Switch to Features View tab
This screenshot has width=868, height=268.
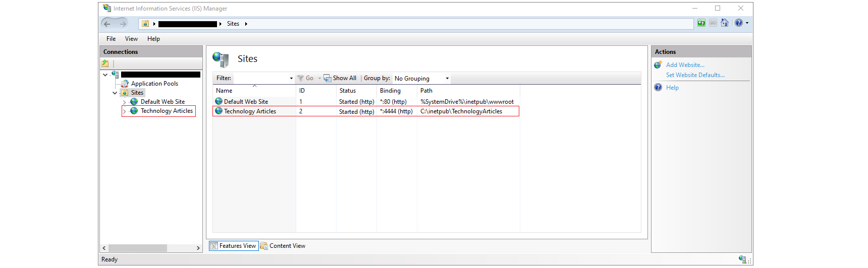coord(234,246)
